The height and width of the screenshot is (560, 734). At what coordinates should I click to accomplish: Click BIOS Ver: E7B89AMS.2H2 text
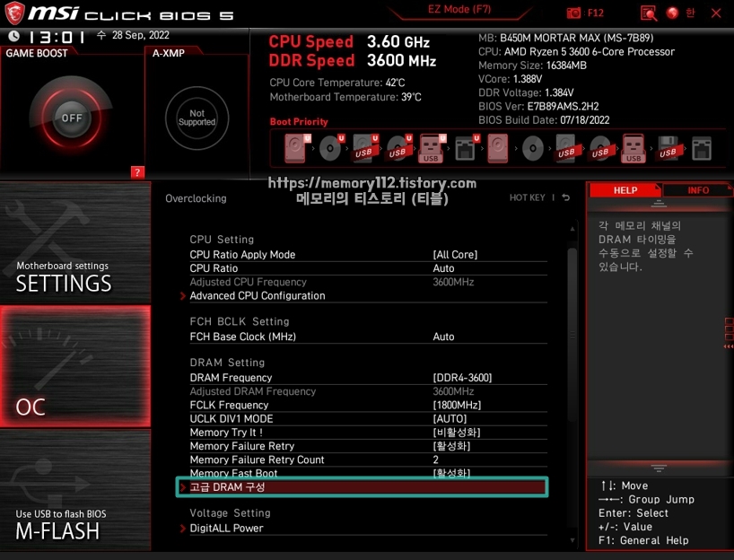point(538,106)
